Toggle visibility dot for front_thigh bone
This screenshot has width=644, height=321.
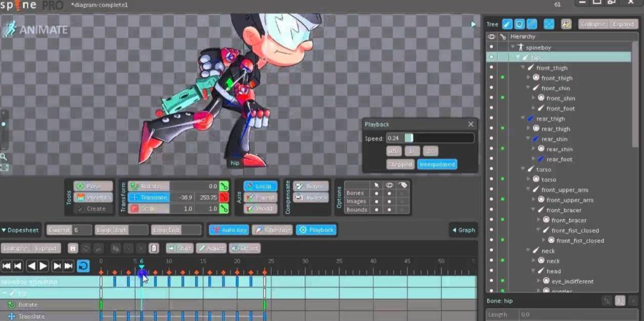[x=491, y=67]
